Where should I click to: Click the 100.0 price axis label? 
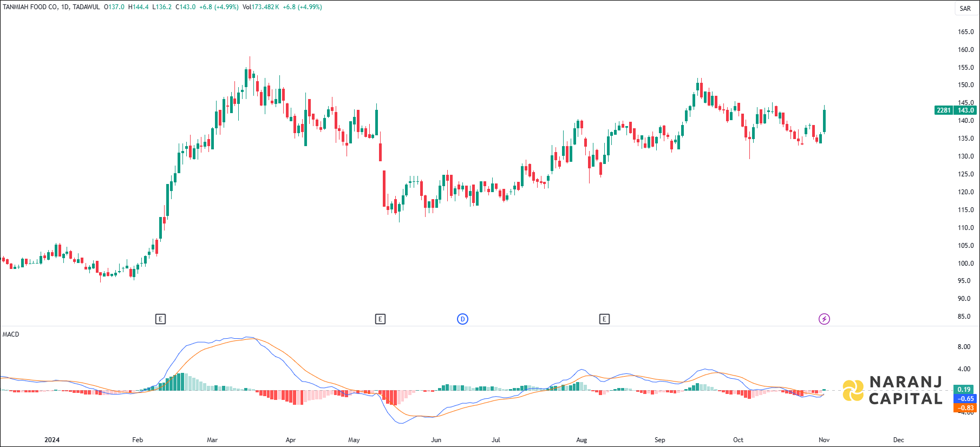tap(966, 264)
